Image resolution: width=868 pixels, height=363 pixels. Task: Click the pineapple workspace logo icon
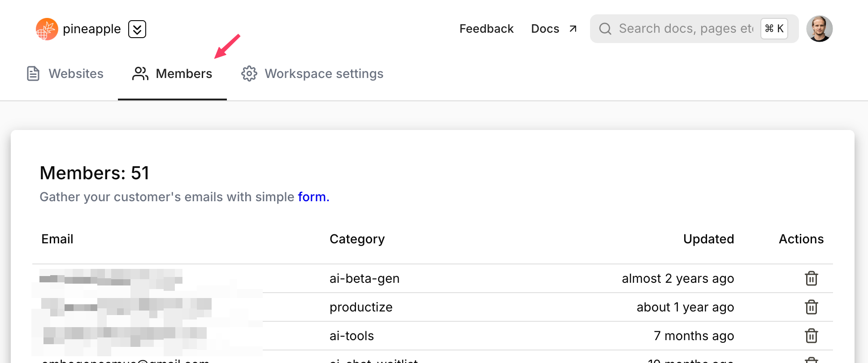47,29
